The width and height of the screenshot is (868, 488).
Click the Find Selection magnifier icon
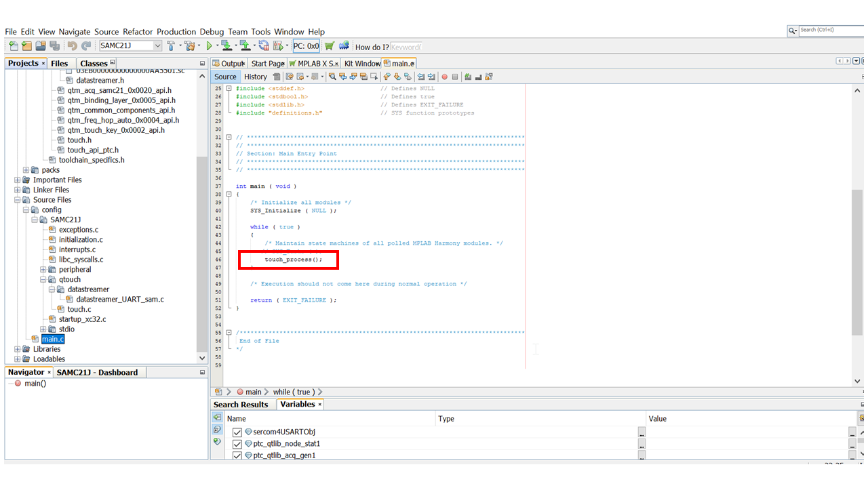click(333, 77)
